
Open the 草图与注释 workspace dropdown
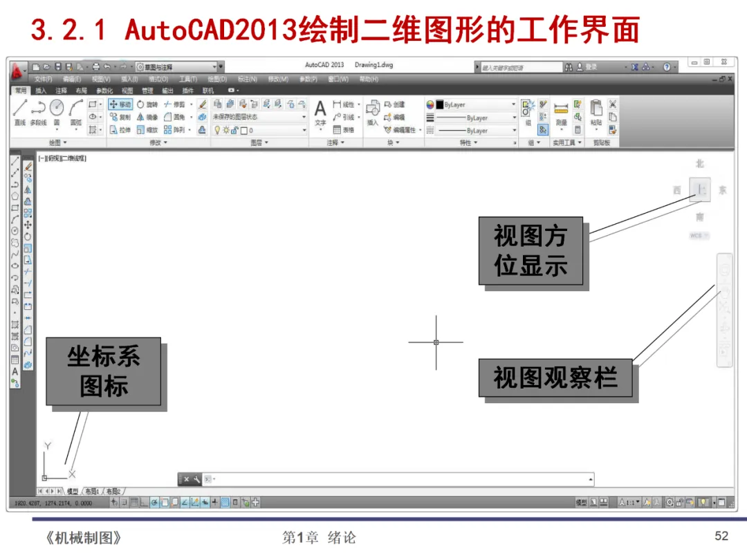(177, 66)
